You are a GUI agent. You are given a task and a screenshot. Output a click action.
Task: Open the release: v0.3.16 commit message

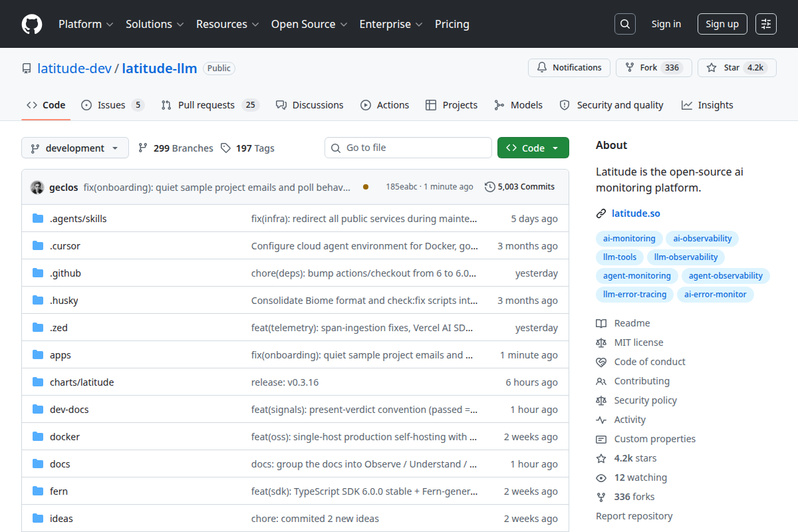(285, 382)
